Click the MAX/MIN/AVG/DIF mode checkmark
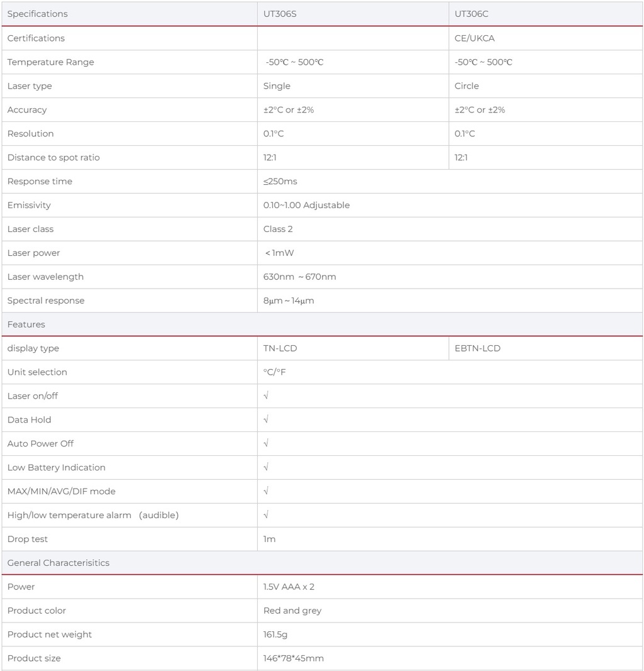 pyautogui.click(x=266, y=491)
